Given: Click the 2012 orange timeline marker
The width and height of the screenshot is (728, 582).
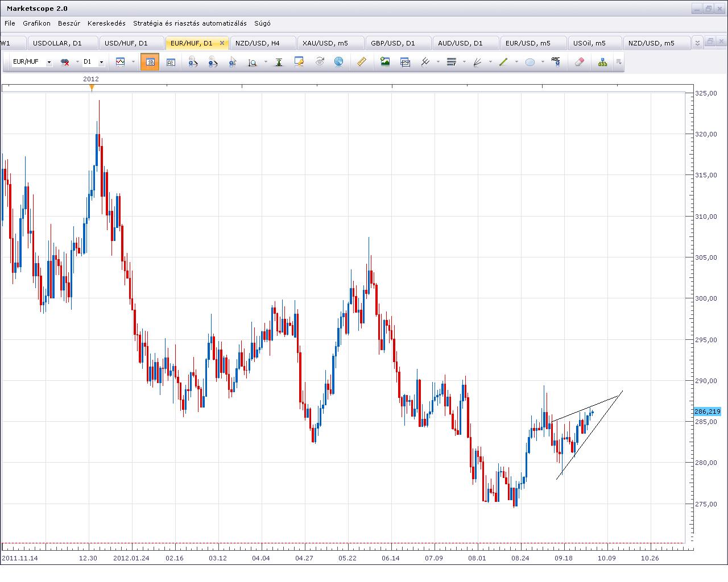Looking at the screenshot, I should 92,88.
